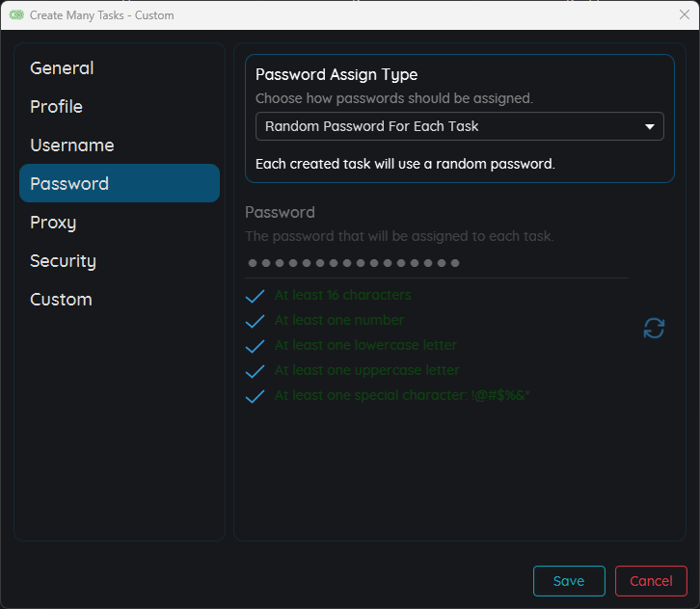Viewport: 700px width, 609px height.
Task: Close the Create Many Tasks window
Action: (684, 14)
